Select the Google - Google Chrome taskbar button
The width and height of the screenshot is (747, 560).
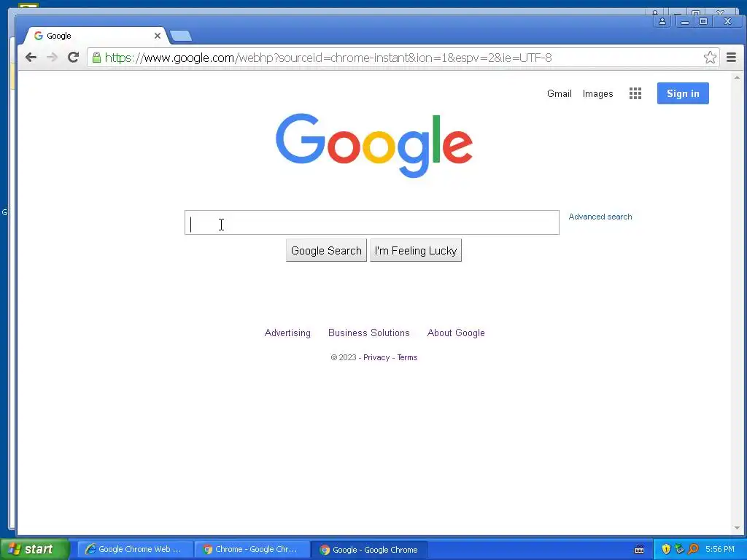[369, 550]
